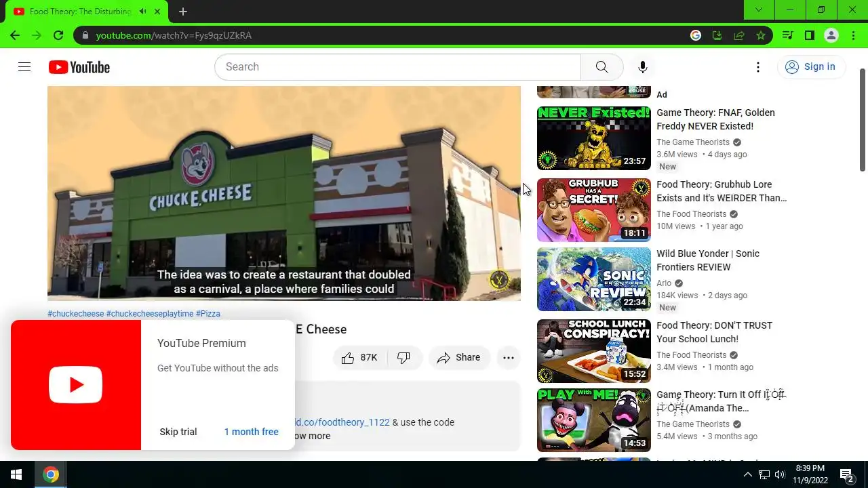
Task: Toggle Chrome side panel
Action: click(x=810, y=35)
